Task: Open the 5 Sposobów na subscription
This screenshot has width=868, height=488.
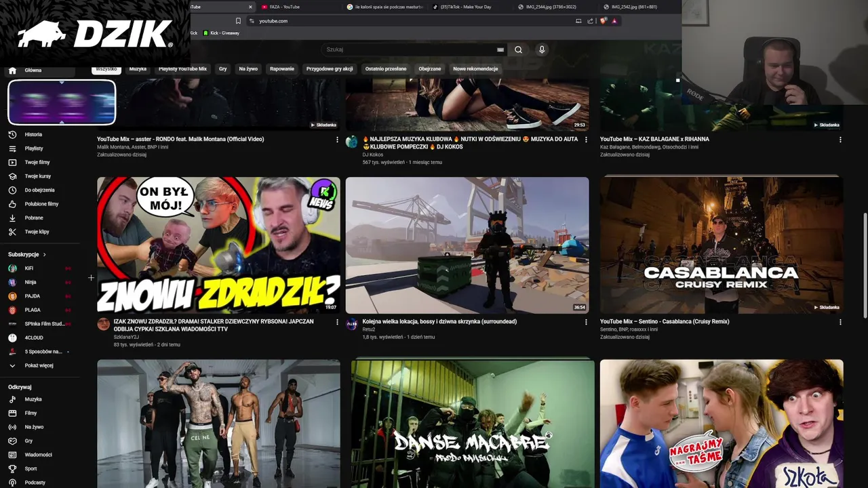Action: tap(43, 352)
